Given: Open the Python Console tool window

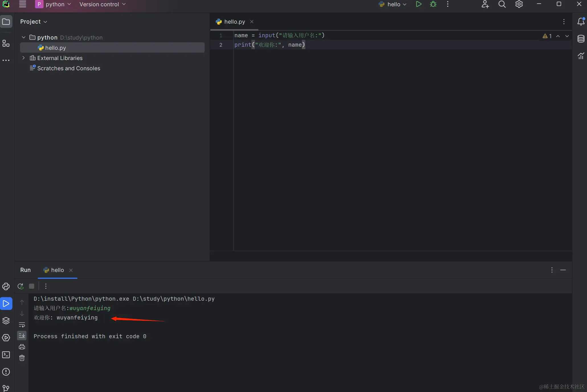Looking at the screenshot, I should [6, 286].
